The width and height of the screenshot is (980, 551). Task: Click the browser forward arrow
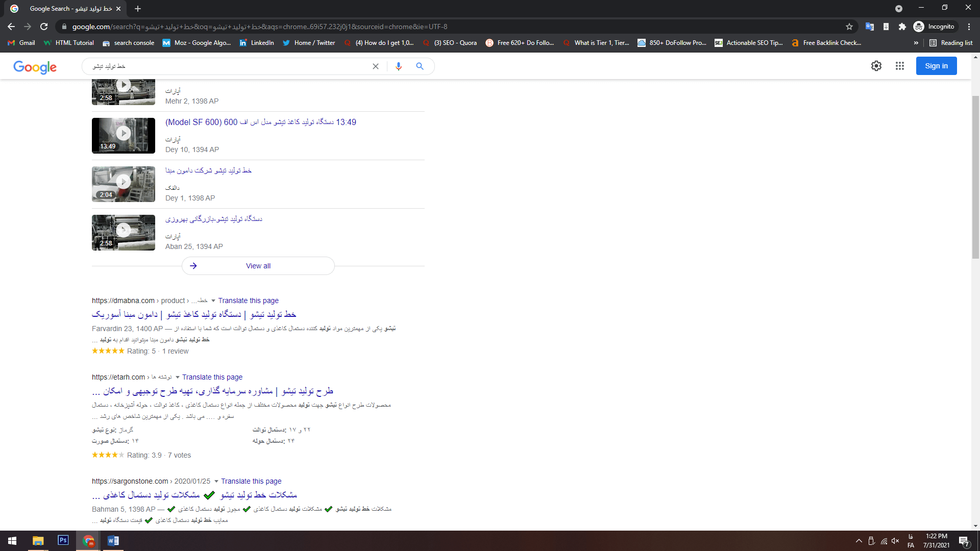pyautogui.click(x=28, y=27)
